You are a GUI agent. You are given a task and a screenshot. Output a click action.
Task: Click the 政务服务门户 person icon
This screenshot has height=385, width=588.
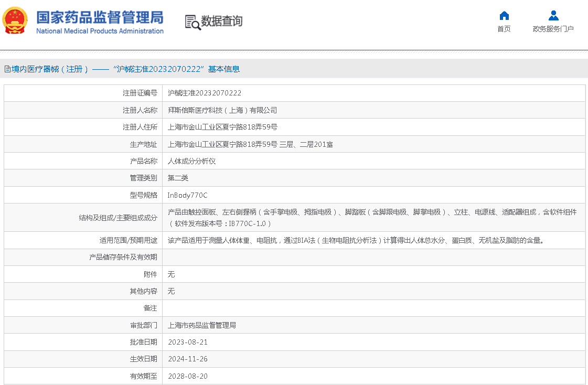[553, 15]
